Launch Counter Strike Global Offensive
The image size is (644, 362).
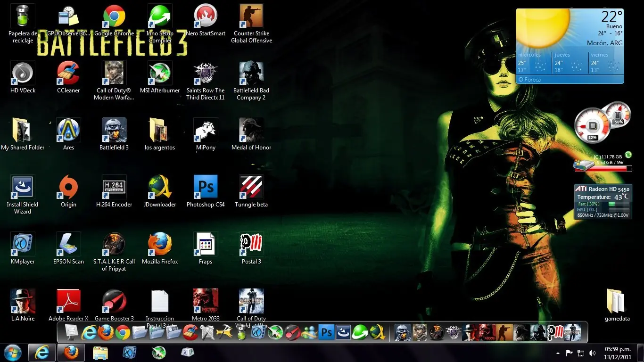point(251,15)
